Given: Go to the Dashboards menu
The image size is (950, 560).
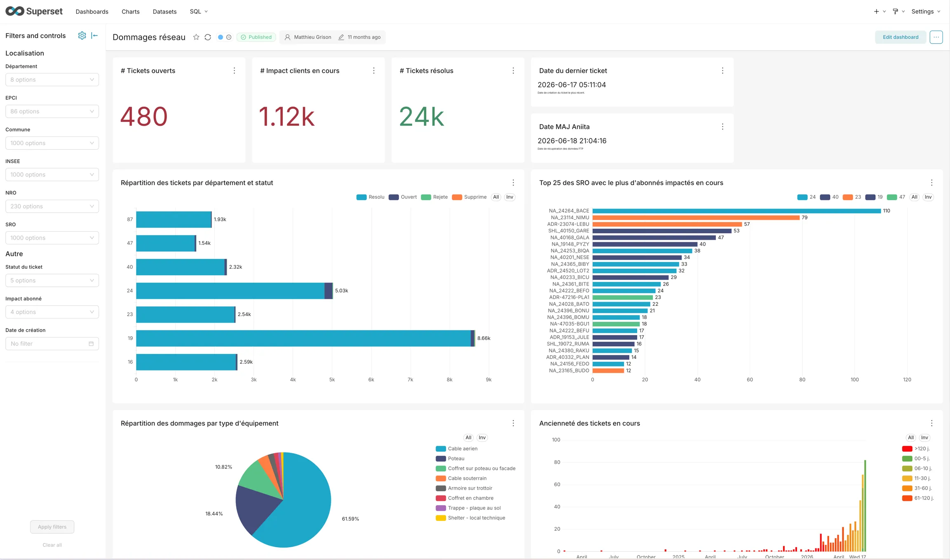Looking at the screenshot, I should [92, 12].
